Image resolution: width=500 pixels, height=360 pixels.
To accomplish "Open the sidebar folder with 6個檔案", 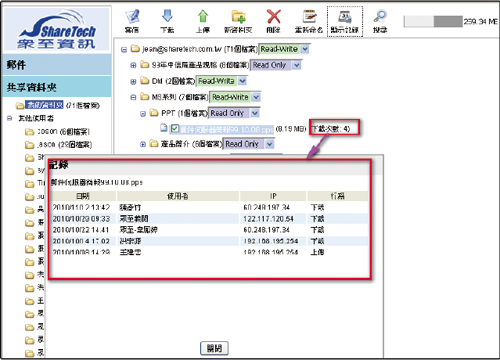I will tap(57, 132).
